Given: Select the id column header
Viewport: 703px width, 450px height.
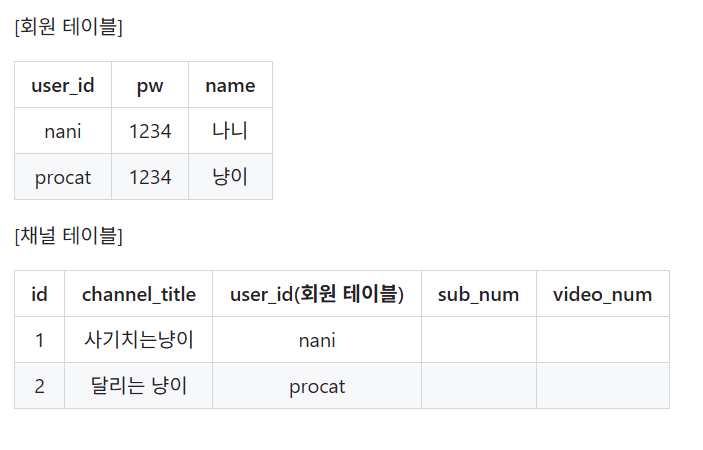Looking at the screenshot, I should 39,294.
